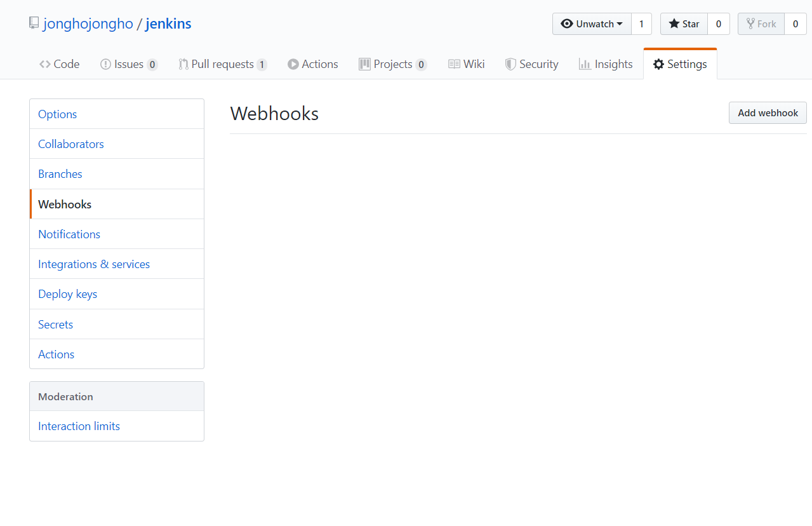Click the Fork button label
This screenshot has height=526, width=812.
pos(767,24)
